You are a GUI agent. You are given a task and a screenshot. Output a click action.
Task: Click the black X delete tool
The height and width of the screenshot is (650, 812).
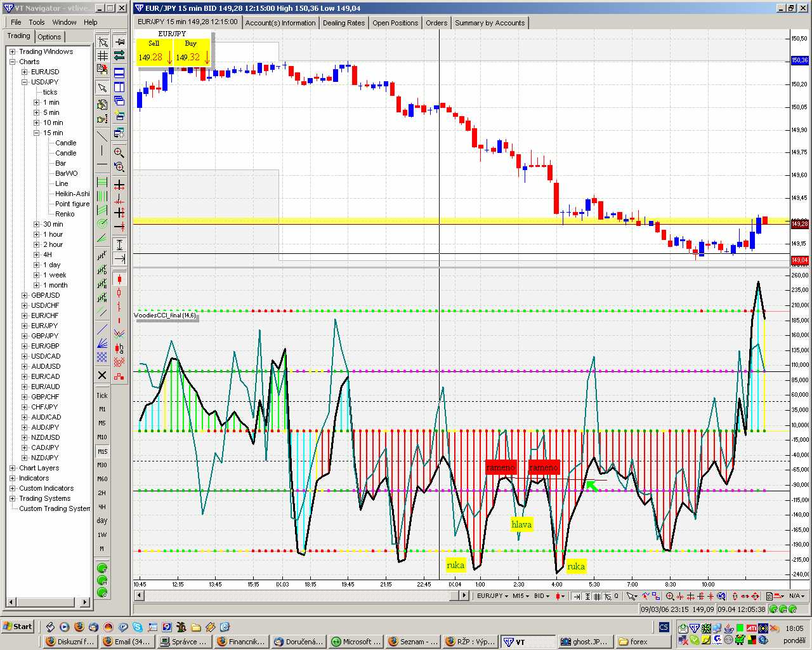point(102,375)
